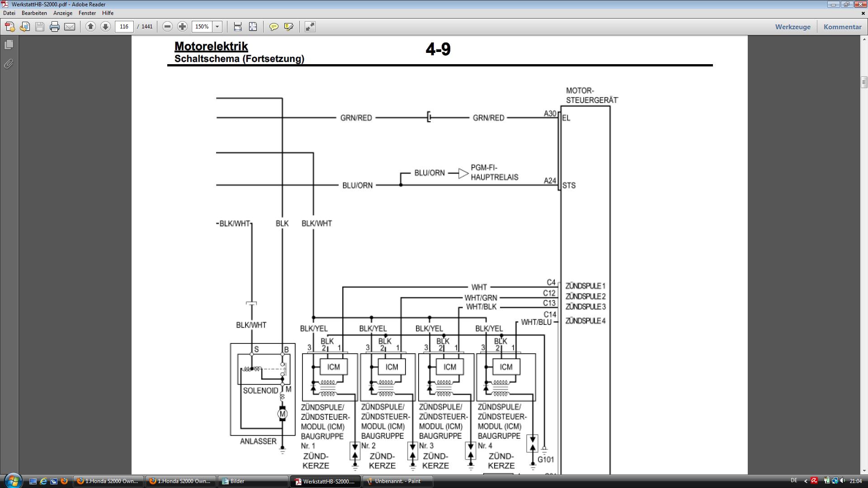Toggle fit one full page view

pos(253,27)
